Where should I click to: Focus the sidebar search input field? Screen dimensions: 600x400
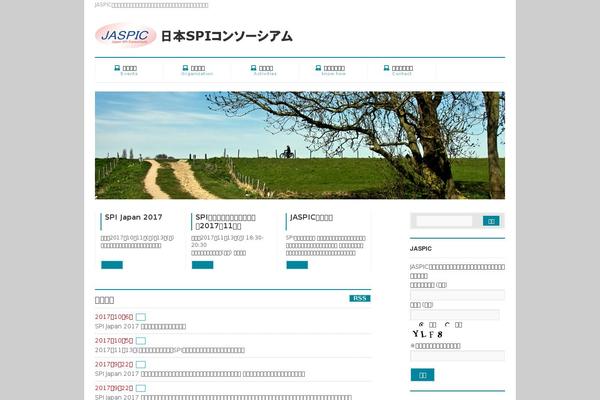tap(444, 221)
